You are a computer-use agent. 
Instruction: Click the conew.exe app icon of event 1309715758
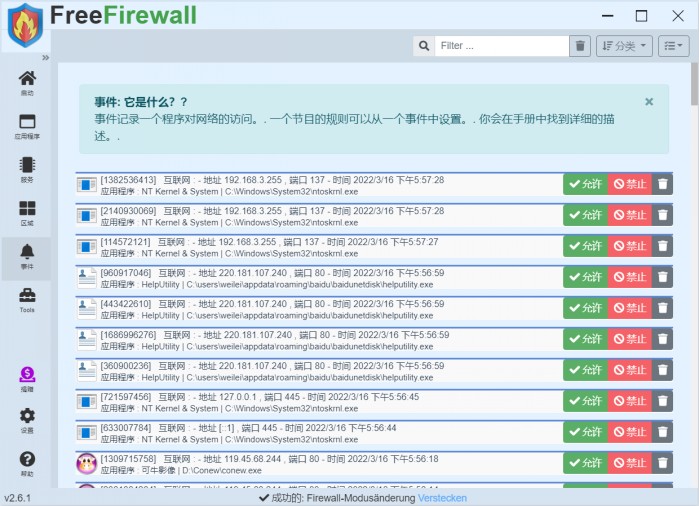(86, 464)
